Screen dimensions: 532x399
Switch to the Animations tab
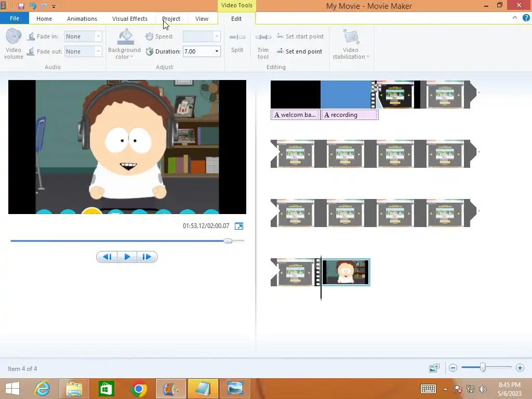pyautogui.click(x=82, y=19)
